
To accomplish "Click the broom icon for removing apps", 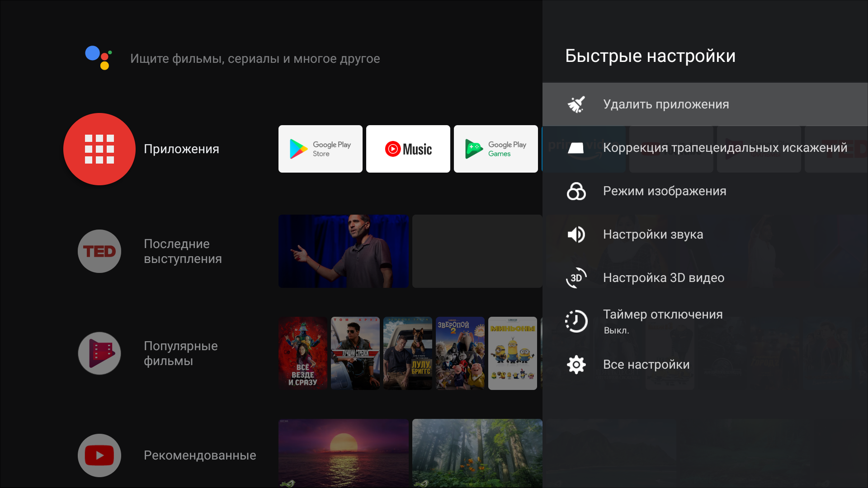I will point(576,104).
